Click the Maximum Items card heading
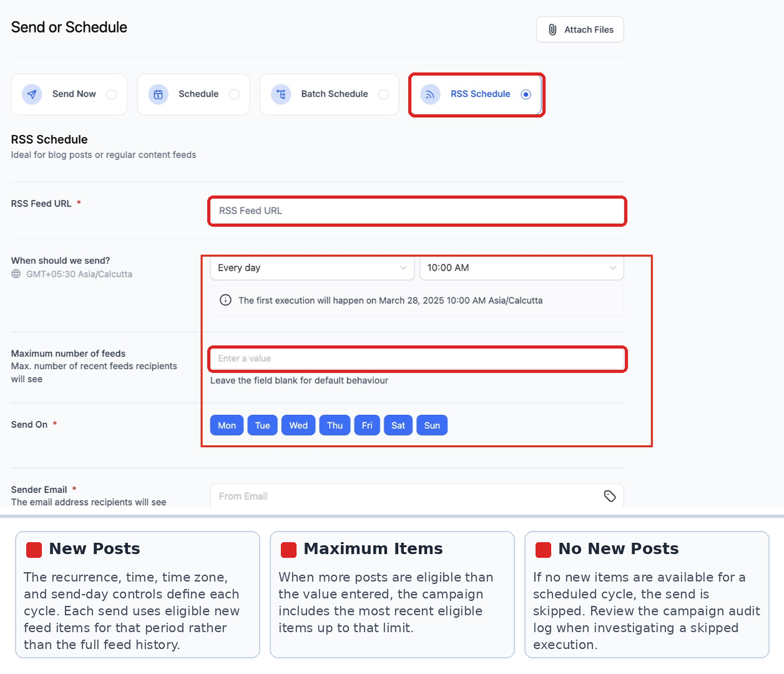 click(x=373, y=549)
